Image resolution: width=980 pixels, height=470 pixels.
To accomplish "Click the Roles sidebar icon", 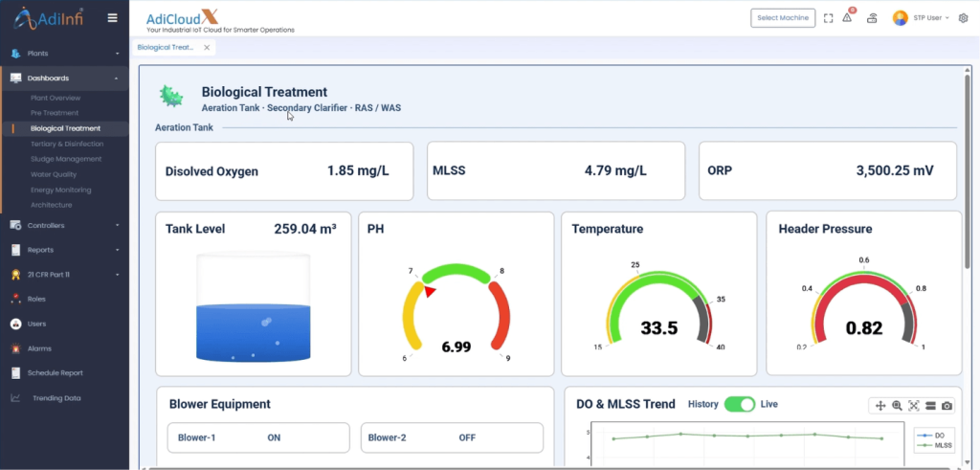I will click(15, 299).
